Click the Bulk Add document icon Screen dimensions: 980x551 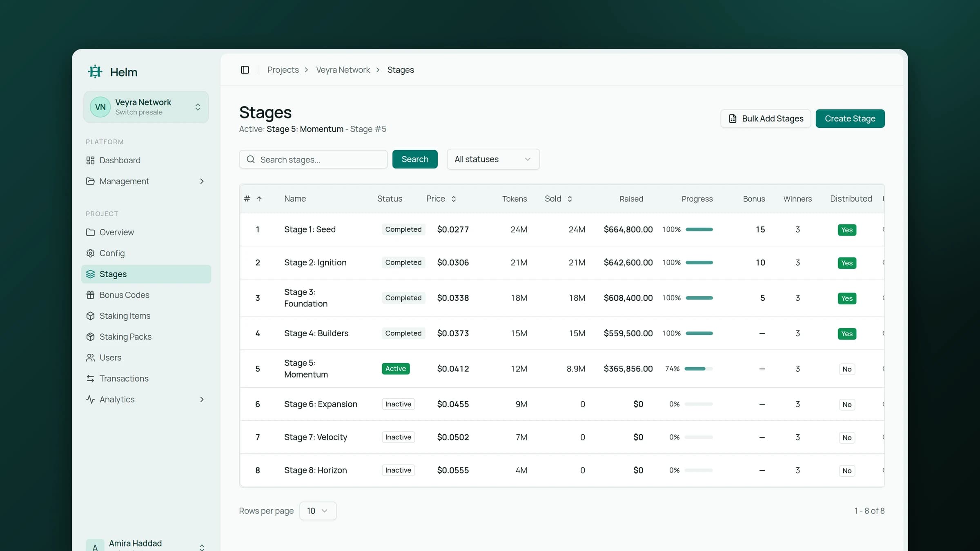733,118
